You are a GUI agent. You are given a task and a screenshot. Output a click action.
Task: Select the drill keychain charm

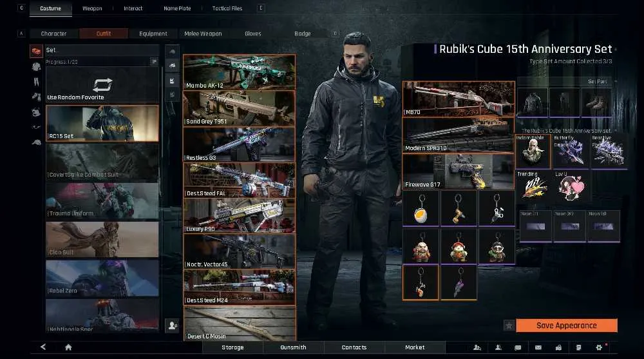459,208
